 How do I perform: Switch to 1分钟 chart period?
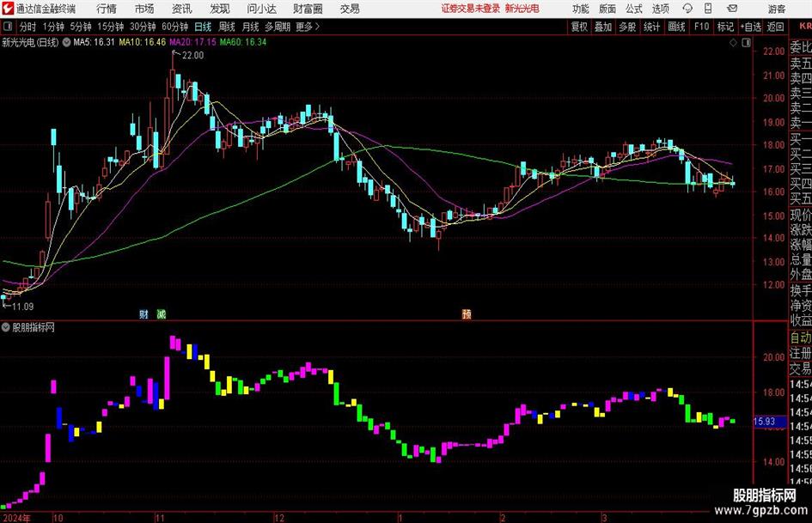[x=53, y=27]
